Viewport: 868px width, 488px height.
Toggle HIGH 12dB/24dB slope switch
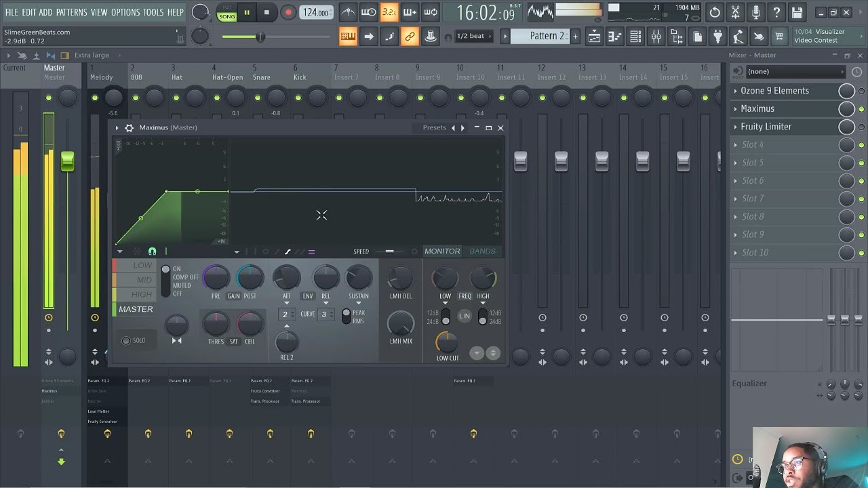pyautogui.click(x=483, y=317)
